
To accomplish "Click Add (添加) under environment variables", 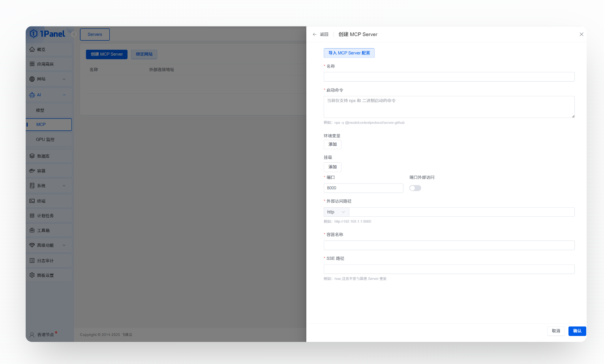I will coord(332,144).
